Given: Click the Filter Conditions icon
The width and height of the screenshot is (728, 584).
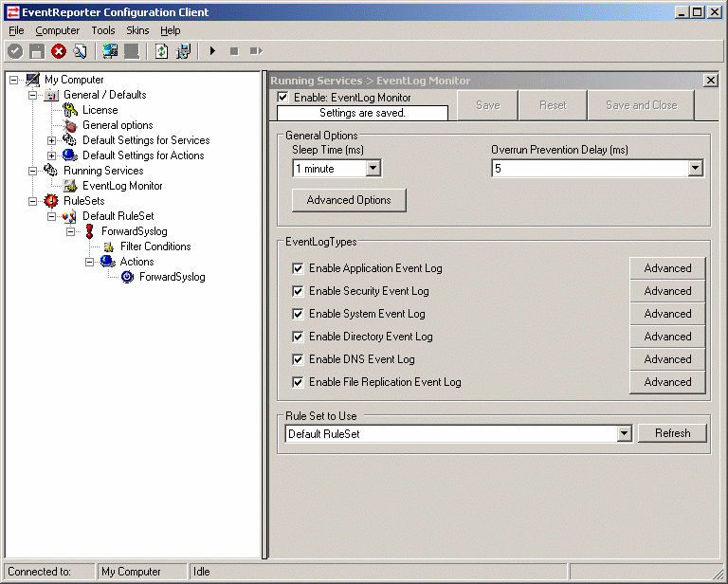Looking at the screenshot, I should [109, 247].
